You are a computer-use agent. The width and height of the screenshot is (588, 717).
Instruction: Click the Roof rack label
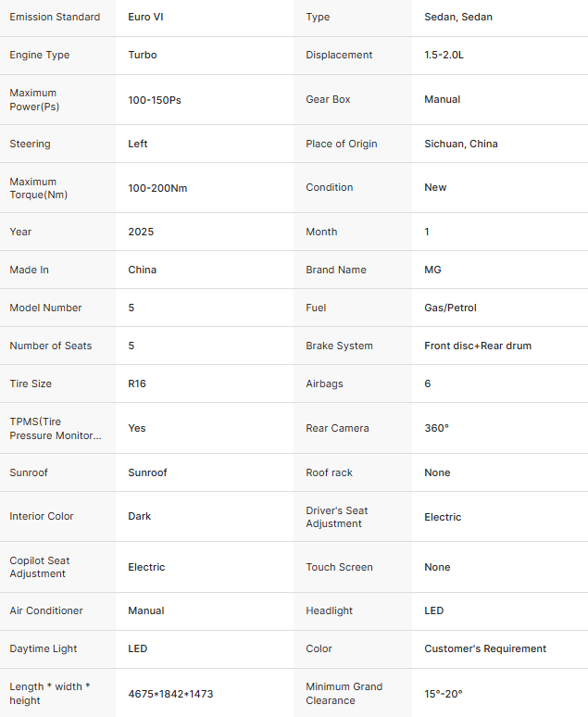(329, 472)
